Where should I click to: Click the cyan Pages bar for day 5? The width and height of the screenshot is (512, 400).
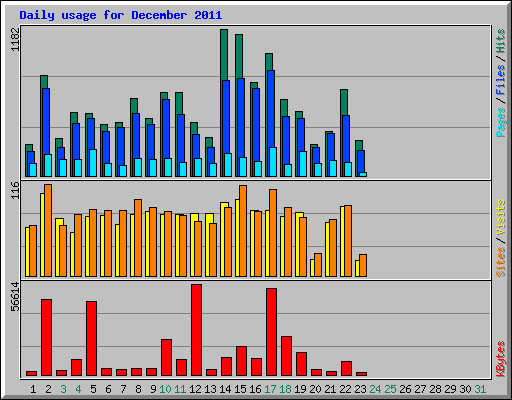[93, 163]
